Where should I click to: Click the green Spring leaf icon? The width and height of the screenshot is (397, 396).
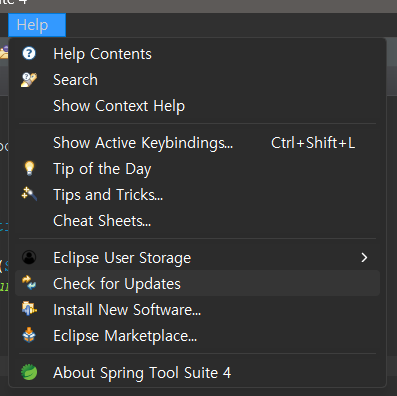[x=29, y=372]
